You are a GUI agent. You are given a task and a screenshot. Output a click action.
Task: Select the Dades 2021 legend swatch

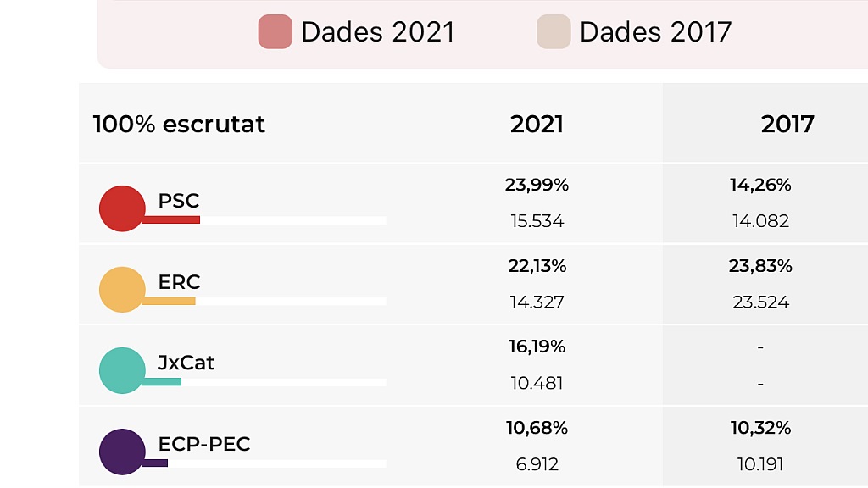coord(275,31)
